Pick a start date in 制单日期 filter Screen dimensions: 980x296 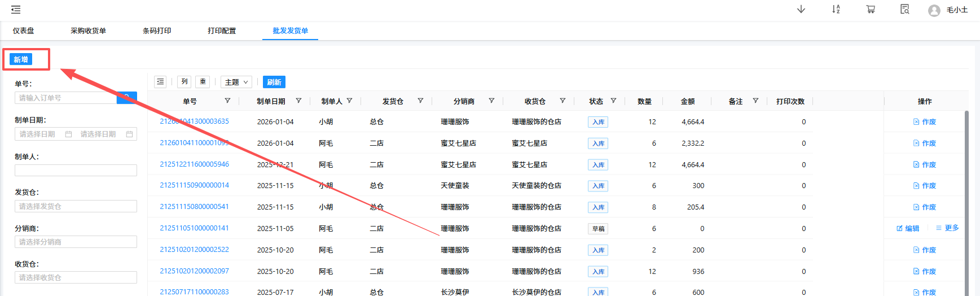pyautogui.click(x=37, y=134)
